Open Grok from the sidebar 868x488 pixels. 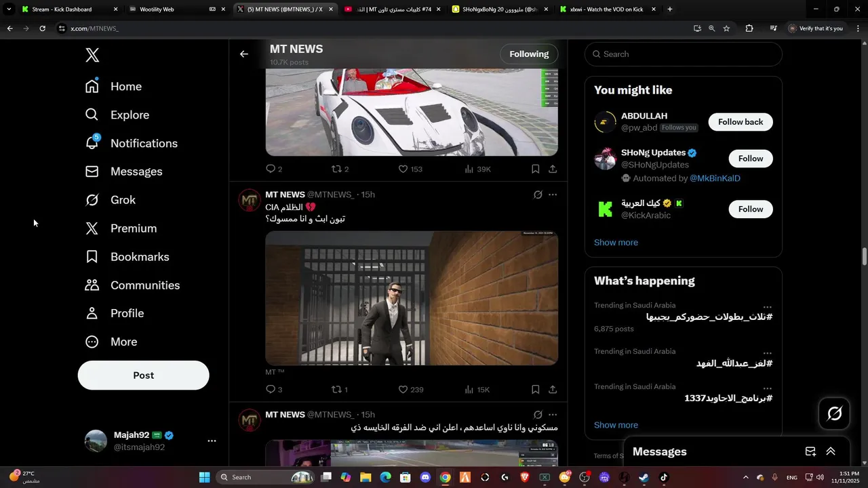point(111,200)
